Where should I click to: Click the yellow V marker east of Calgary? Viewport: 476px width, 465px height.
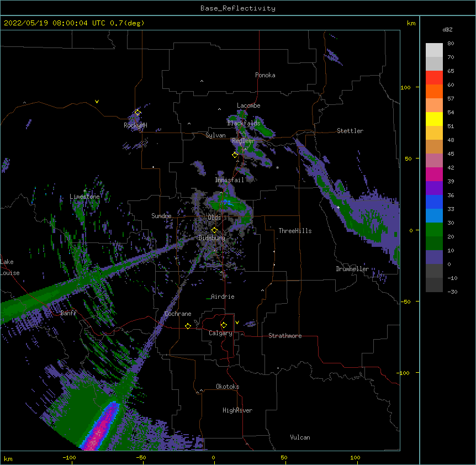click(x=237, y=323)
